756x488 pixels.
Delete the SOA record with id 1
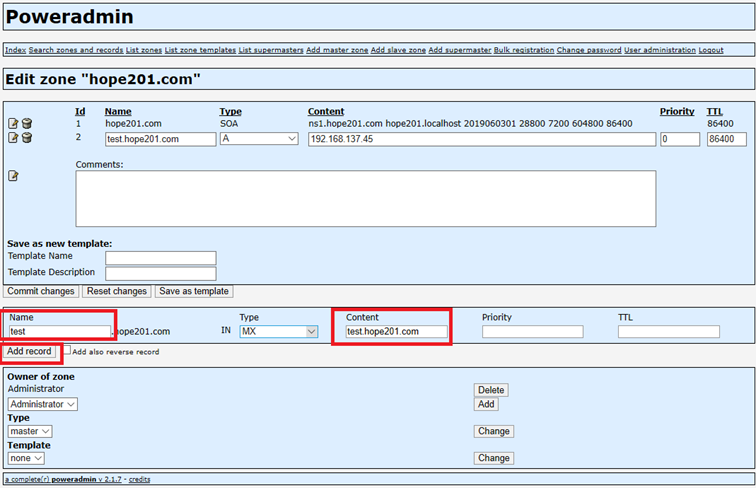tap(27, 123)
